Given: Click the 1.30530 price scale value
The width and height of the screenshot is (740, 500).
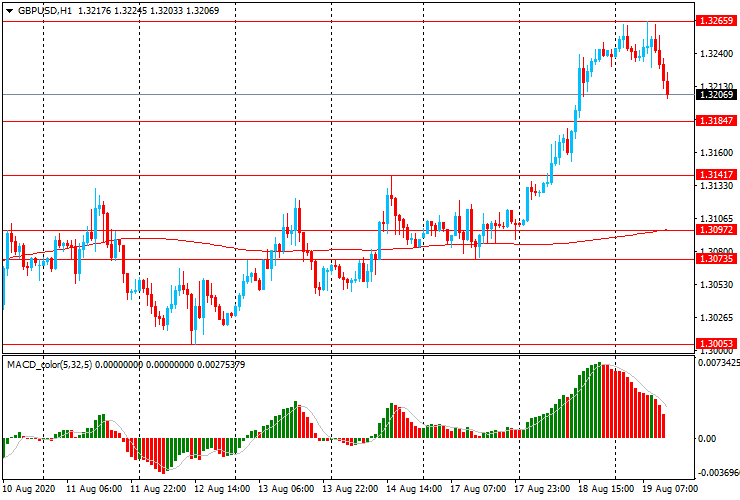Looking at the screenshot, I should click(x=716, y=285).
